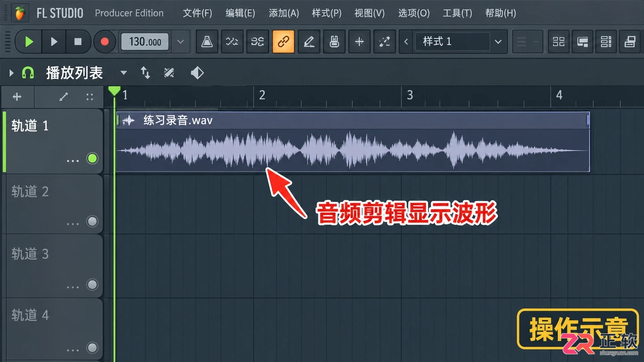The image size is (644, 362).
Task: Click the green playhead marker at bar 1
Action: click(114, 91)
